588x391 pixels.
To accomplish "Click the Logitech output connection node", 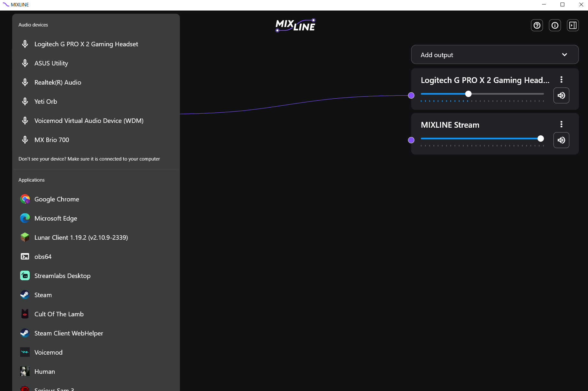I will (x=411, y=95).
